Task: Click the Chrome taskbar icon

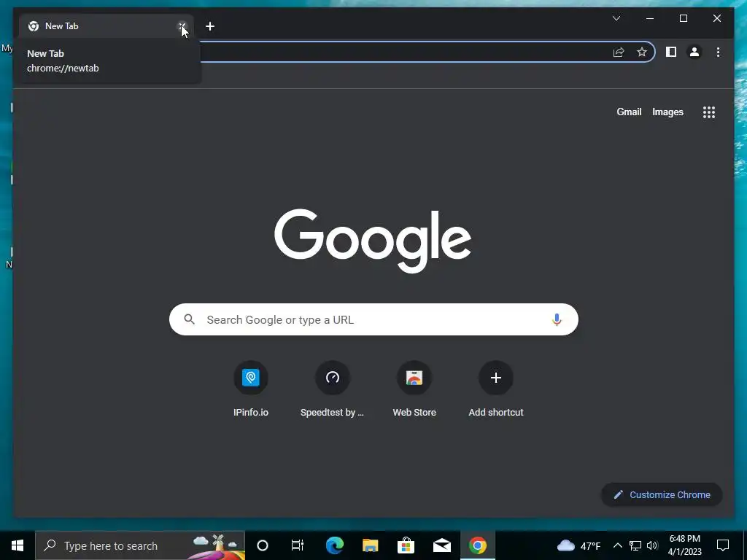Action: tap(477, 545)
